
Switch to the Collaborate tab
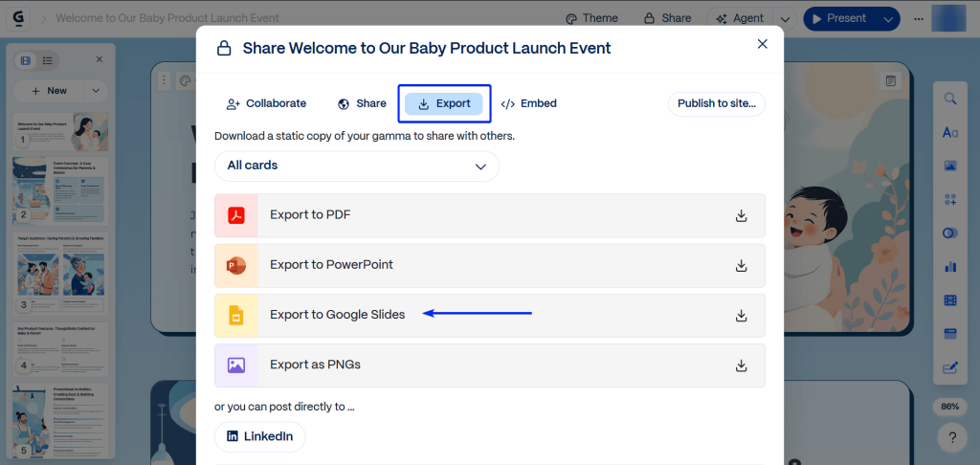pos(266,103)
